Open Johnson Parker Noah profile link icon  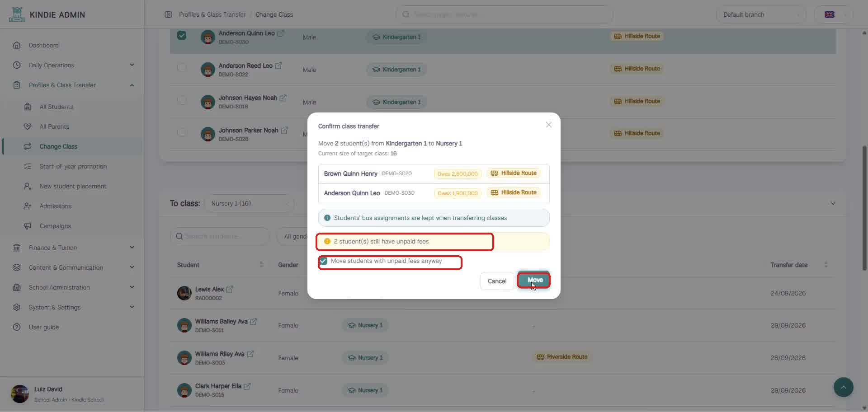[284, 130]
